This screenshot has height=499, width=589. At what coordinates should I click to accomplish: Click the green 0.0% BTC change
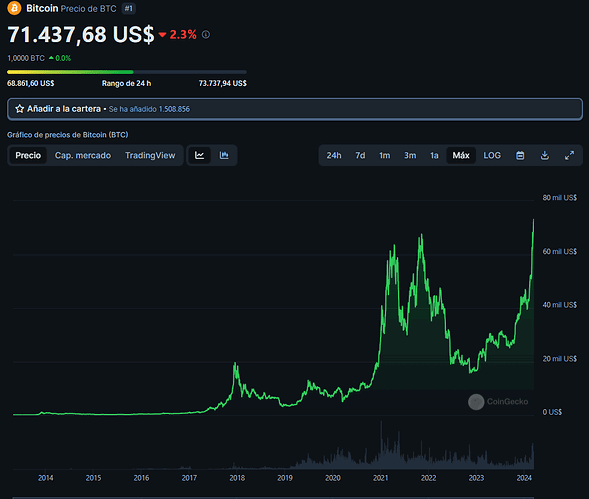[60, 58]
